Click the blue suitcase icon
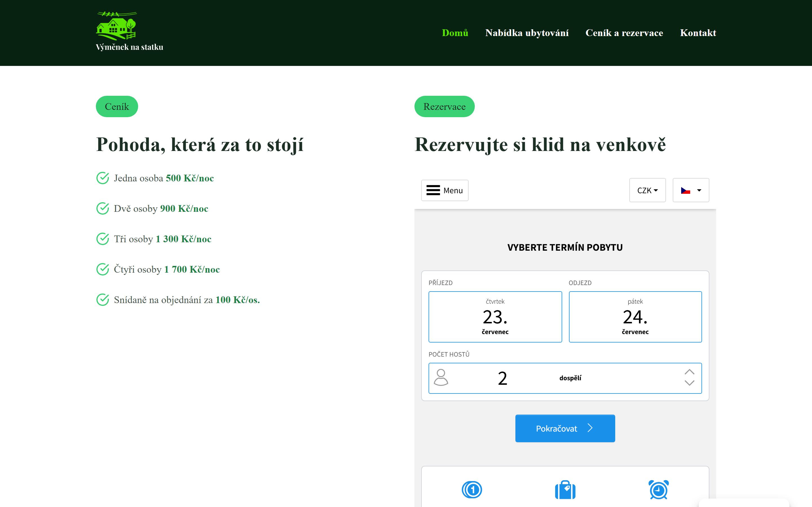 (x=565, y=490)
